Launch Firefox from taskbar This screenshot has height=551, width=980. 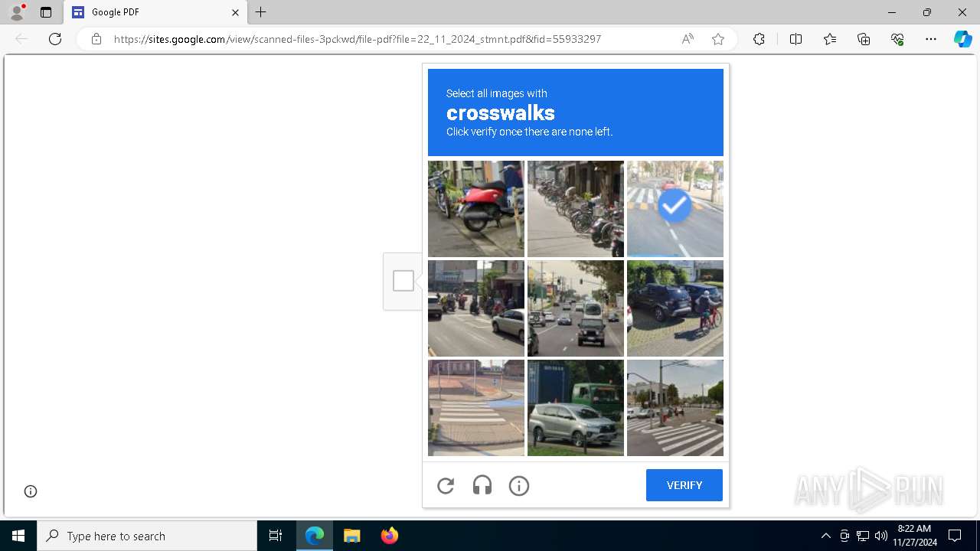point(389,536)
